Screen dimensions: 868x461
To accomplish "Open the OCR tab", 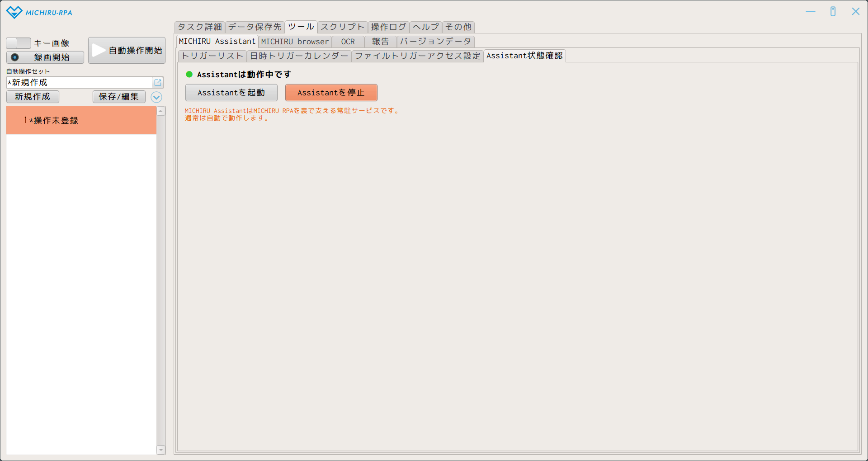I will [348, 42].
